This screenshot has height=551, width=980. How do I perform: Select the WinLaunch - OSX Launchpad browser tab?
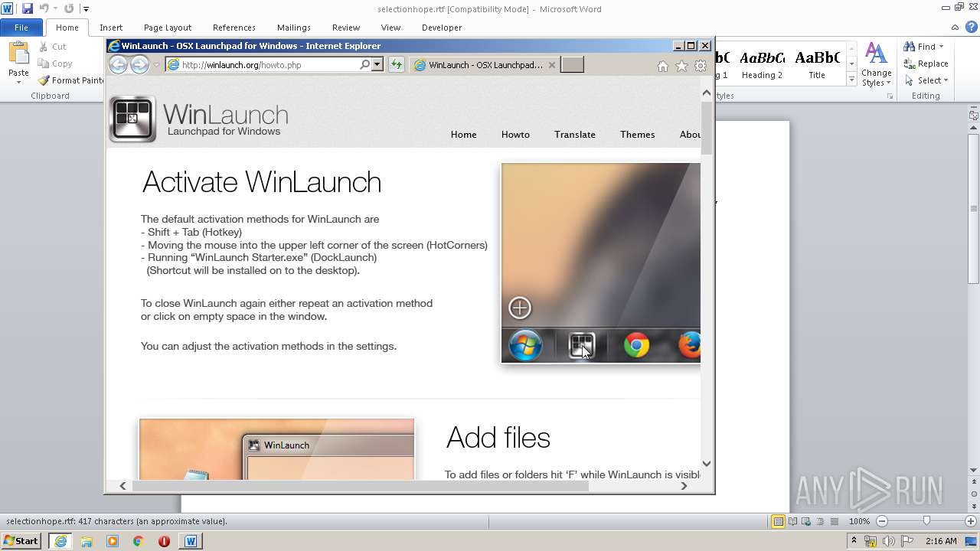pos(484,65)
